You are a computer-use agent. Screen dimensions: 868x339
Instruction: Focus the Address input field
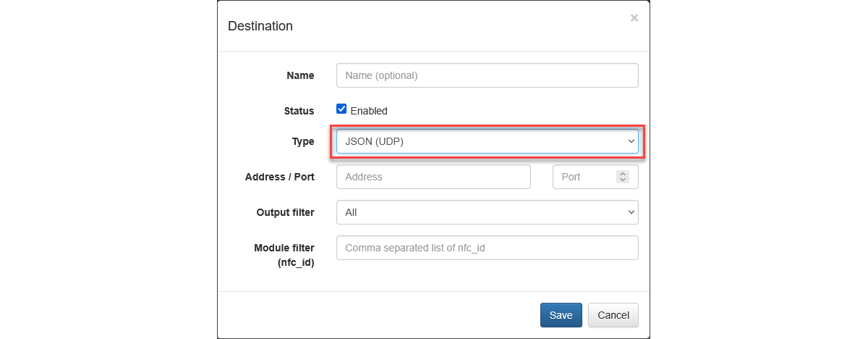[x=433, y=177]
